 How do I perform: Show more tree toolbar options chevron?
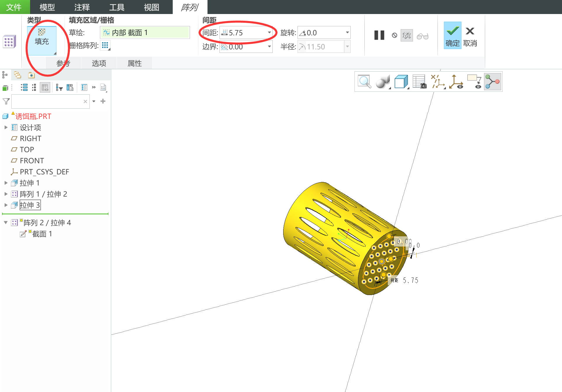(x=94, y=87)
